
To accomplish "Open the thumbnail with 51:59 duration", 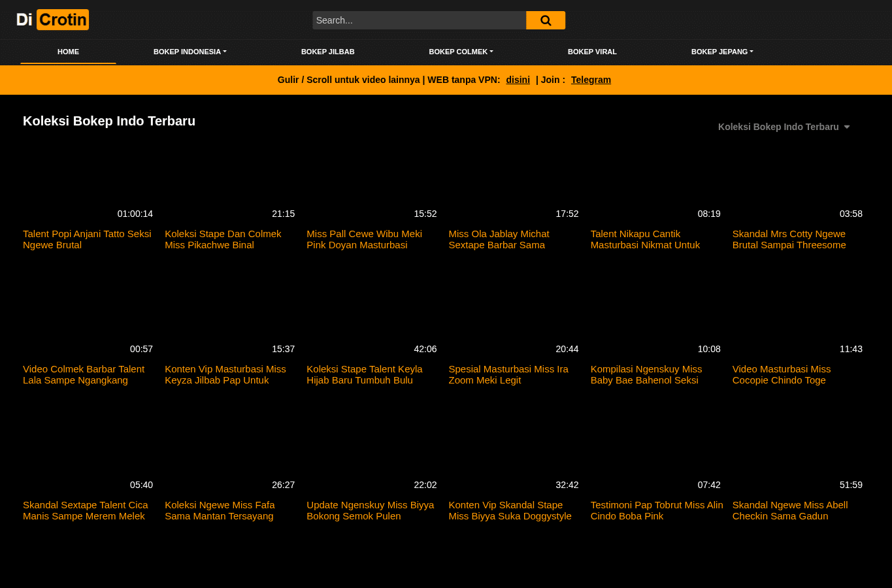I will coord(798,455).
